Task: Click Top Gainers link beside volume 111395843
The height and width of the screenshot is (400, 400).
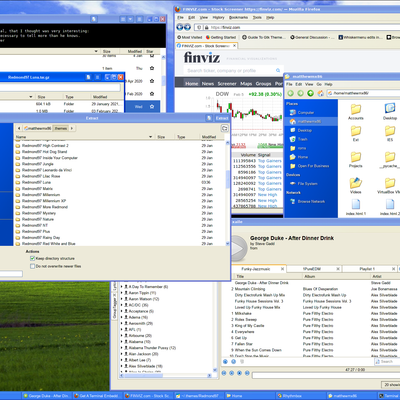Action: (x=270, y=161)
